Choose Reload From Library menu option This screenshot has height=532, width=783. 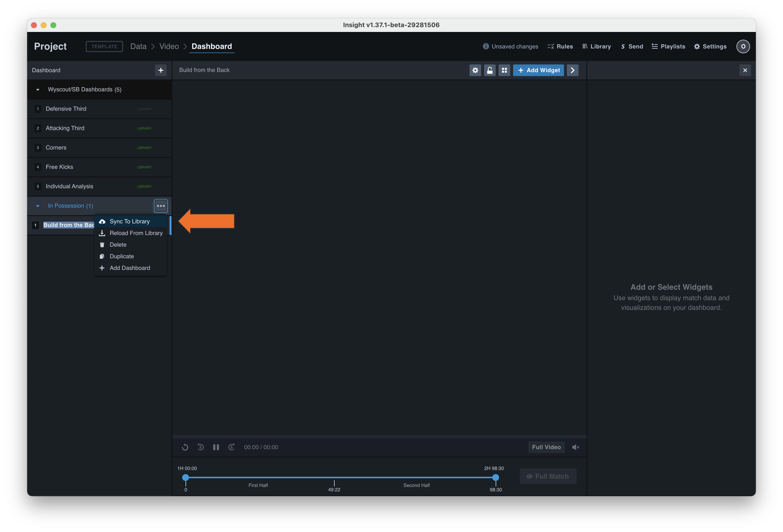pos(130,233)
